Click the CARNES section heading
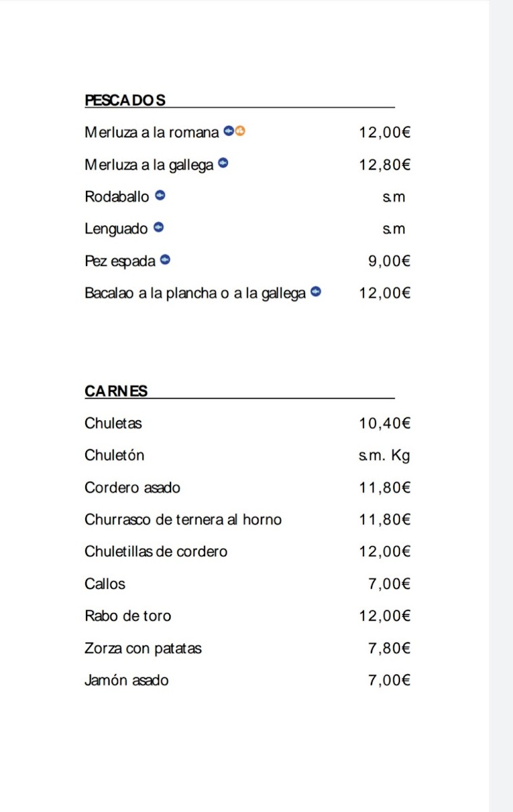This screenshot has width=513, height=812. click(116, 391)
